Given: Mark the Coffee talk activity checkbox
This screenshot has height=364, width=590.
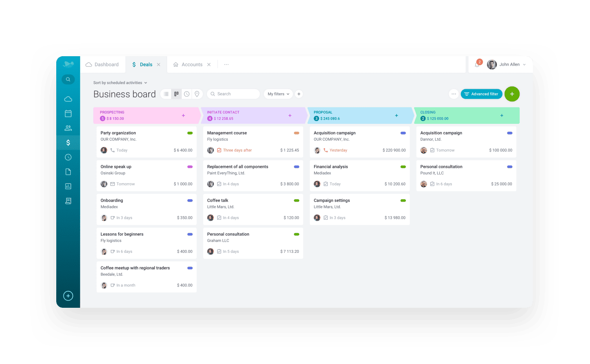Looking at the screenshot, I should click(219, 217).
